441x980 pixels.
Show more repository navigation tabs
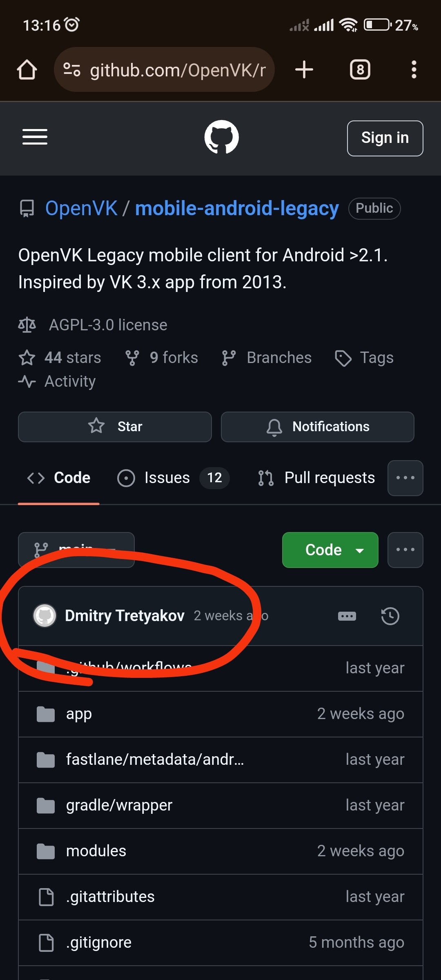pos(405,478)
